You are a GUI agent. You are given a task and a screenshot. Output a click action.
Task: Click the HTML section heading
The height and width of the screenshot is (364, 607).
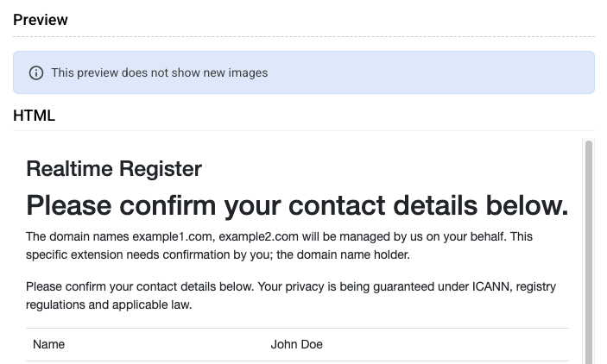[x=34, y=116]
